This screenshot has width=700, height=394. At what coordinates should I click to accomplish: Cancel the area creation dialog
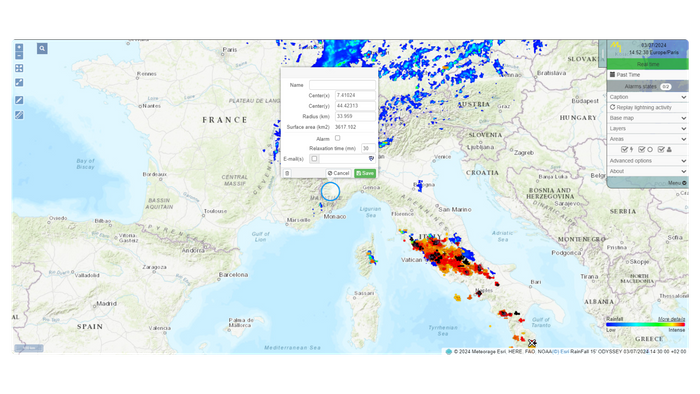(x=338, y=173)
